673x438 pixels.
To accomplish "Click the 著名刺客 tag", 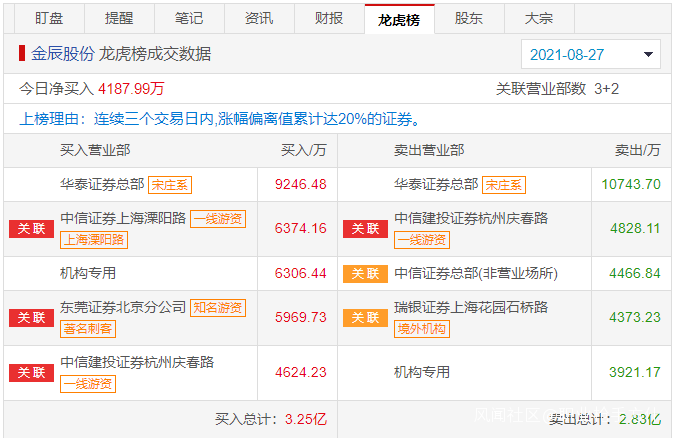I will click(88, 329).
